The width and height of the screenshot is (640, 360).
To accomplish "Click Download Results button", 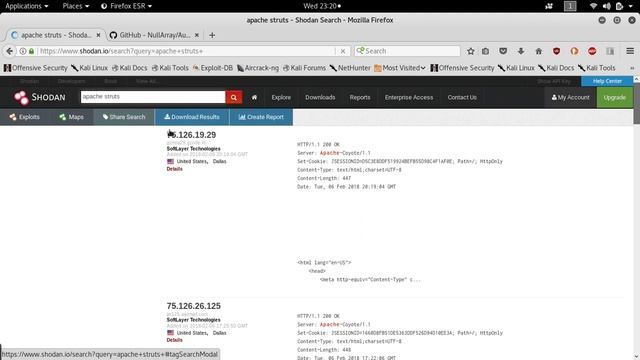I will point(192,117).
